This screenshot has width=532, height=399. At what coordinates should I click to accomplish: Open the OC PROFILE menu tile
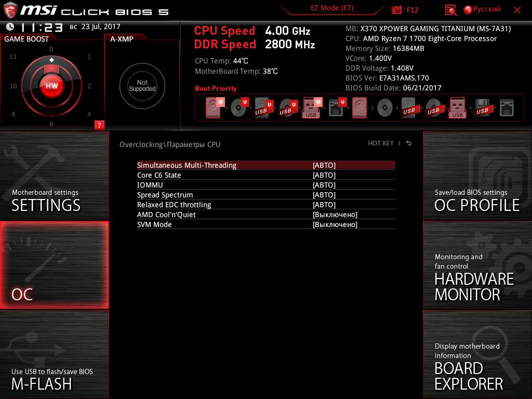coord(477,176)
